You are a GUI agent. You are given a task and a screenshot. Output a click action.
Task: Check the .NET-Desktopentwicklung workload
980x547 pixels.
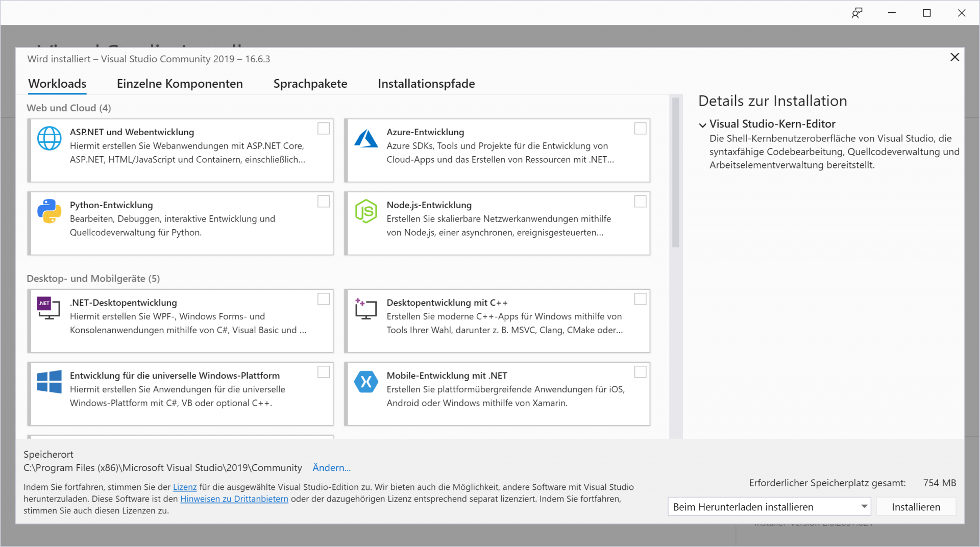point(324,299)
